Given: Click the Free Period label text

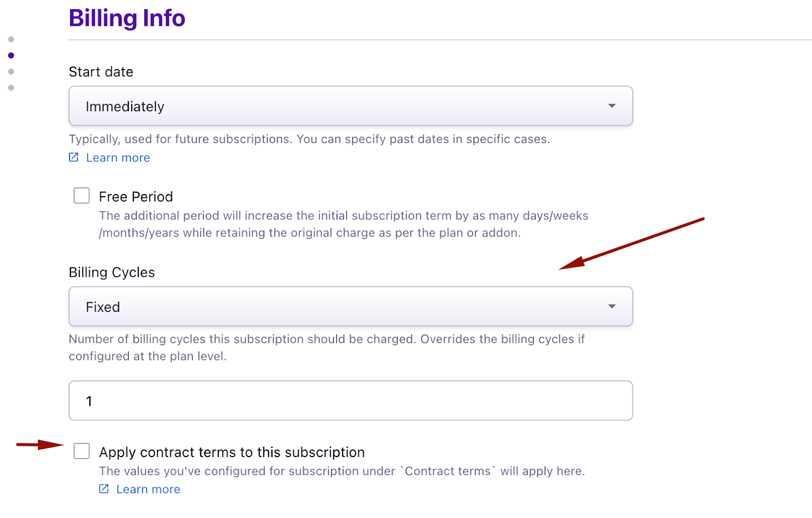Looking at the screenshot, I should point(136,197).
